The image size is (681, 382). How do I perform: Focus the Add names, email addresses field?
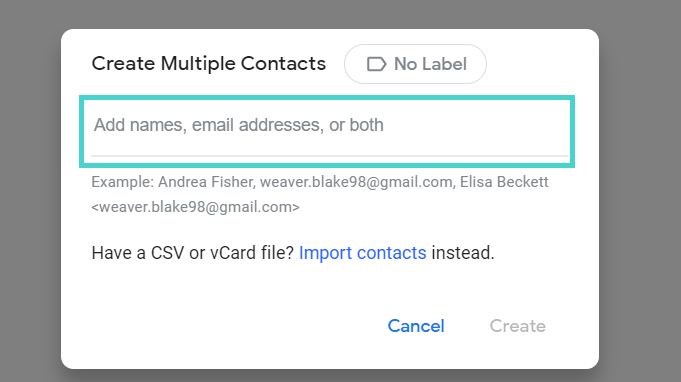pos(327,131)
